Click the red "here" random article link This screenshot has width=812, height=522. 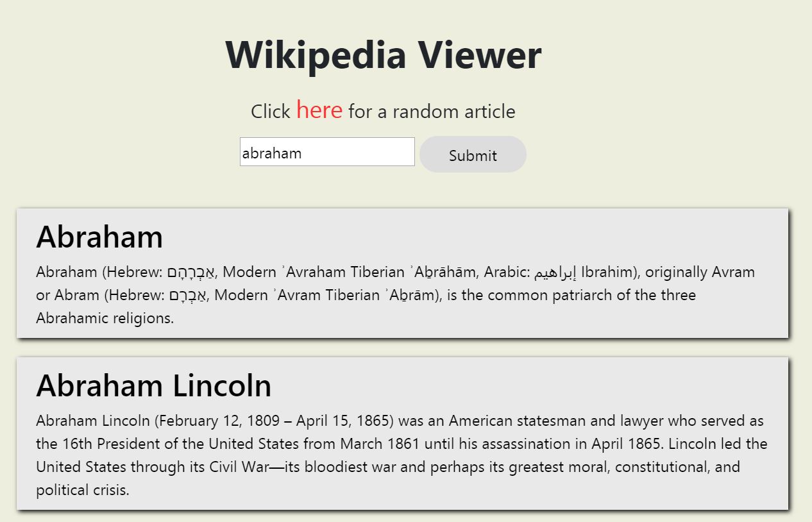point(319,110)
